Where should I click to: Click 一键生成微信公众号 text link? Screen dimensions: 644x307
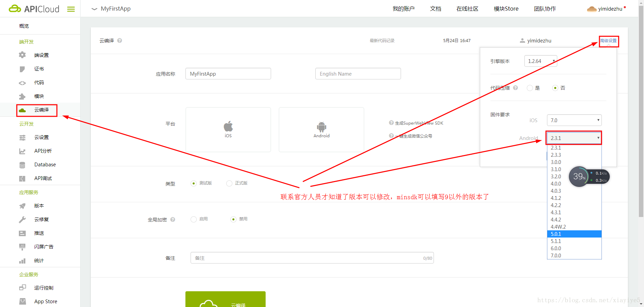tap(414, 136)
